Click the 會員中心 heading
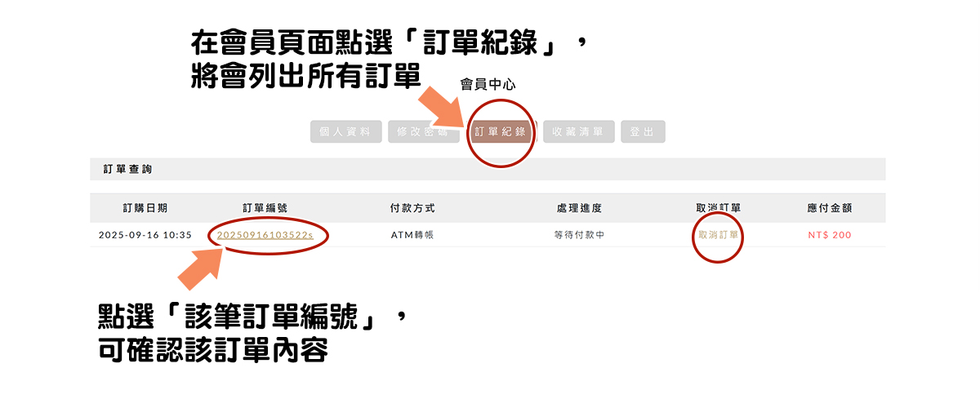Viewport: 980px width, 399px height. (x=488, y=84)
